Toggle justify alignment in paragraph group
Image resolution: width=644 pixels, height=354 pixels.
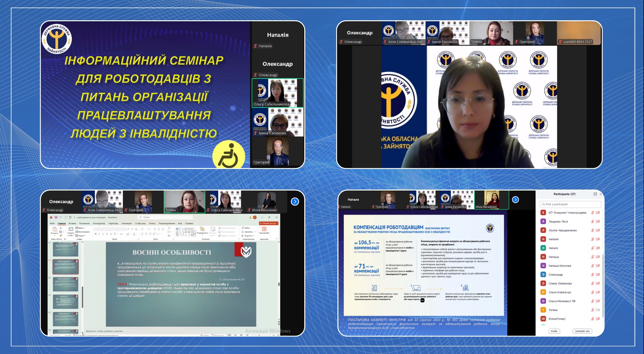click(x=154, y=234)
